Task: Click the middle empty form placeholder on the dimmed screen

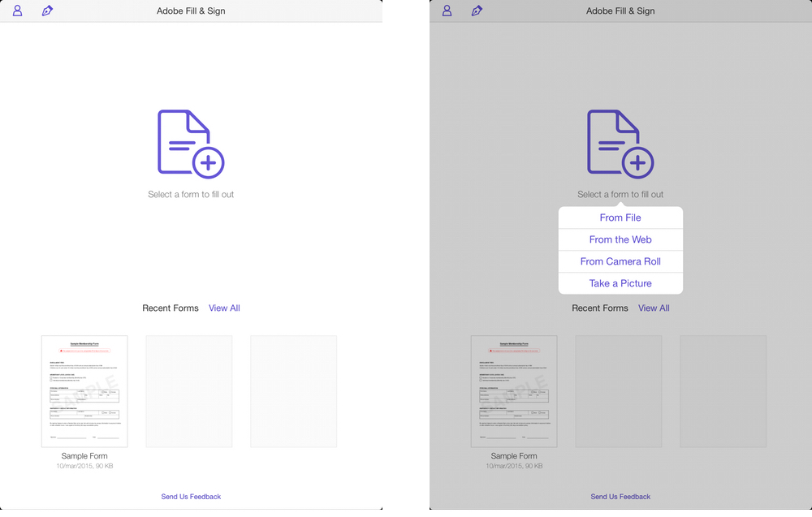Action: (618, 391)
